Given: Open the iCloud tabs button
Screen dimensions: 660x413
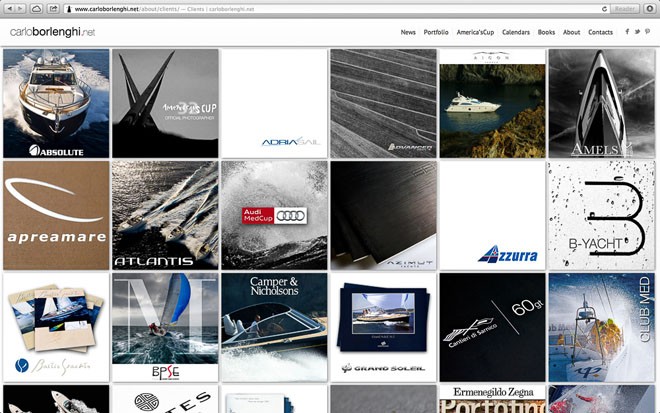Looking at the screenshot, I should [x=37, y=8].
